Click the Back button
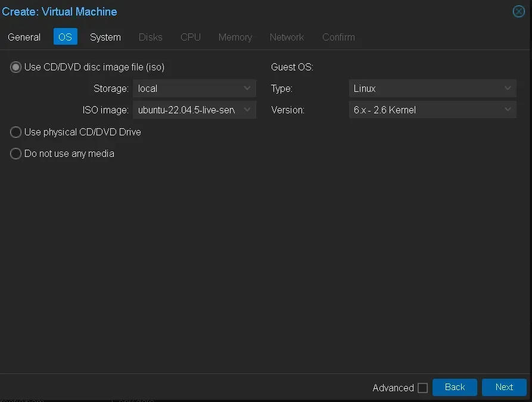This screenshot has width=532, height=402. pyautogui.click(x=455, y=387)
